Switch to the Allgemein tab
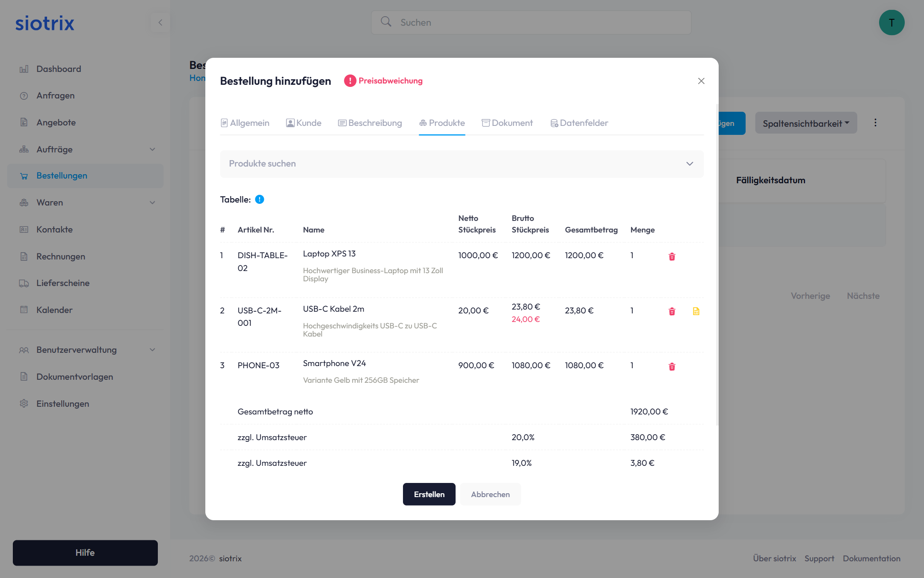 coord(245,123)
